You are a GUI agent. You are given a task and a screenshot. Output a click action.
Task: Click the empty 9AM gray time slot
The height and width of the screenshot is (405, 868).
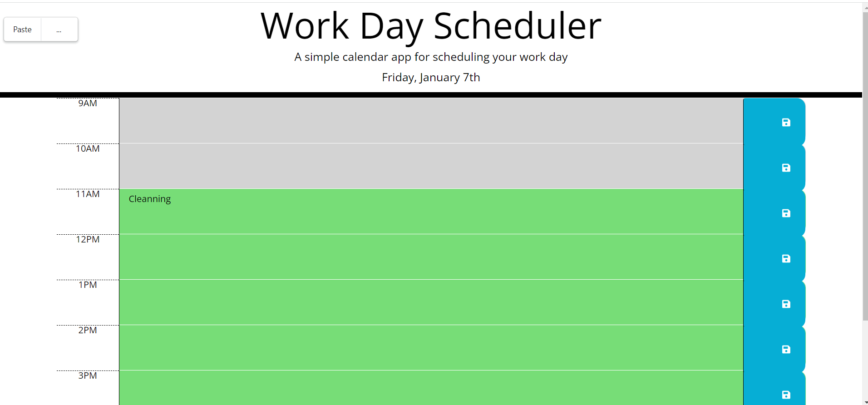tap(409, 120)
